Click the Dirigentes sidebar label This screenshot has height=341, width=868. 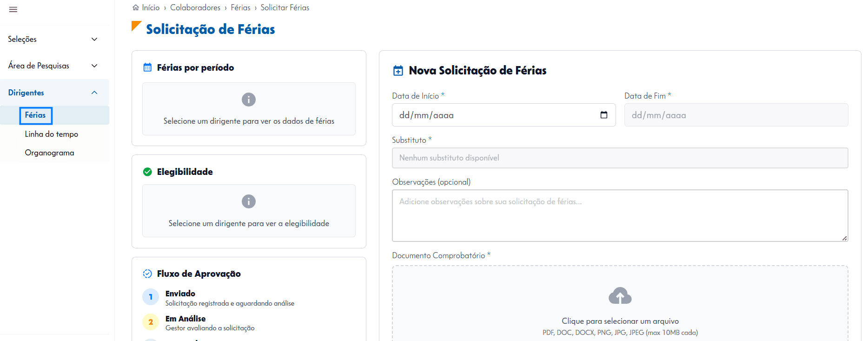pyautogui.click(x=26, y=93)
